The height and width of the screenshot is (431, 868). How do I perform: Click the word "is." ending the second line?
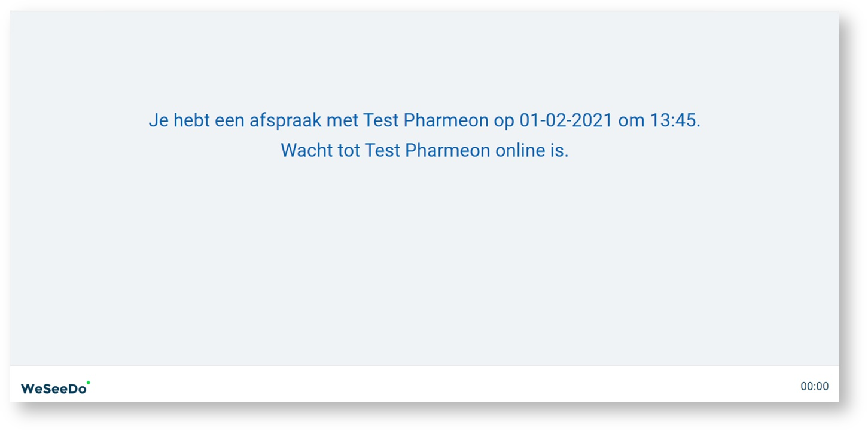coord(559,150)
